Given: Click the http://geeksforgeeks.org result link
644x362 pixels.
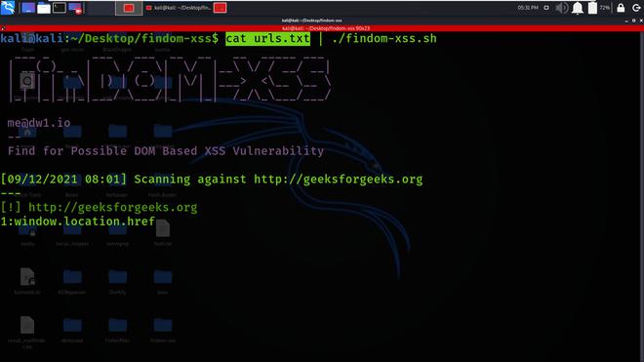Looking at the screenshot, I should [112, 207].
